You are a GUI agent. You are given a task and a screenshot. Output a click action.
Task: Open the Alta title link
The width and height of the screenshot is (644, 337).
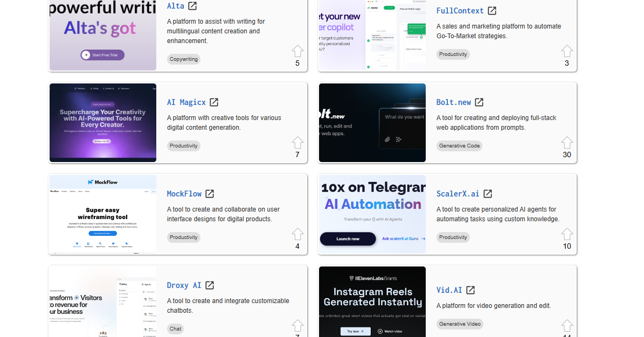[175, 6]
